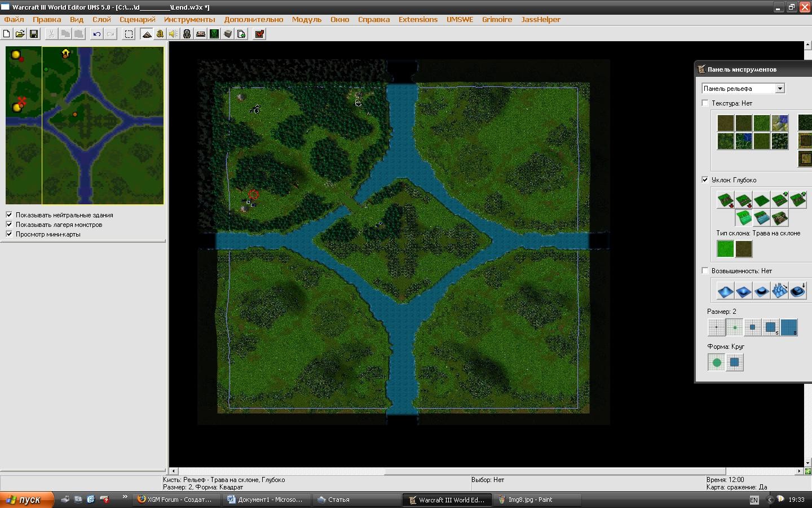Uncheck the 'Уклон: Глубоко' checkbox

705,180
